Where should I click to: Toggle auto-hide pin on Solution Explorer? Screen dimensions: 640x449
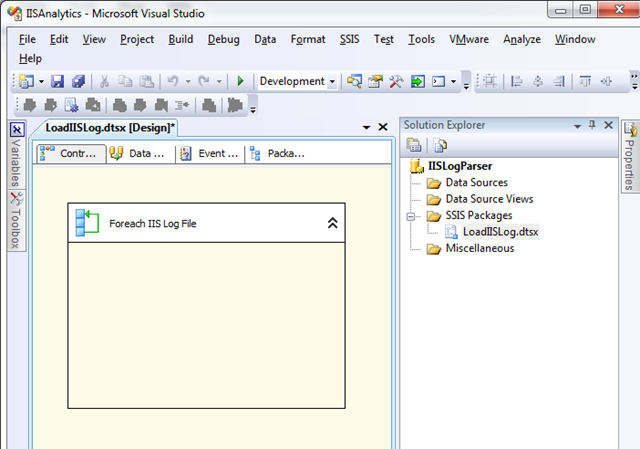(592, 125)
